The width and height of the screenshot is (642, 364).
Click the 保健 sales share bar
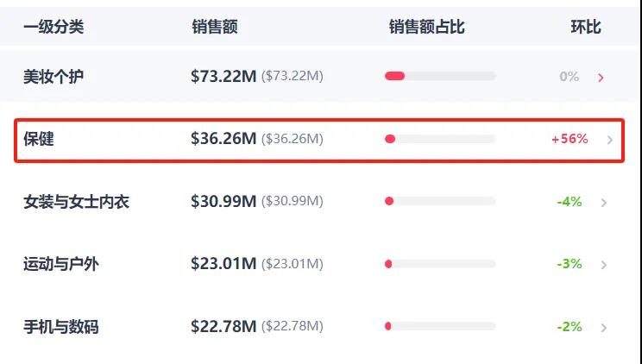point(440,139)
